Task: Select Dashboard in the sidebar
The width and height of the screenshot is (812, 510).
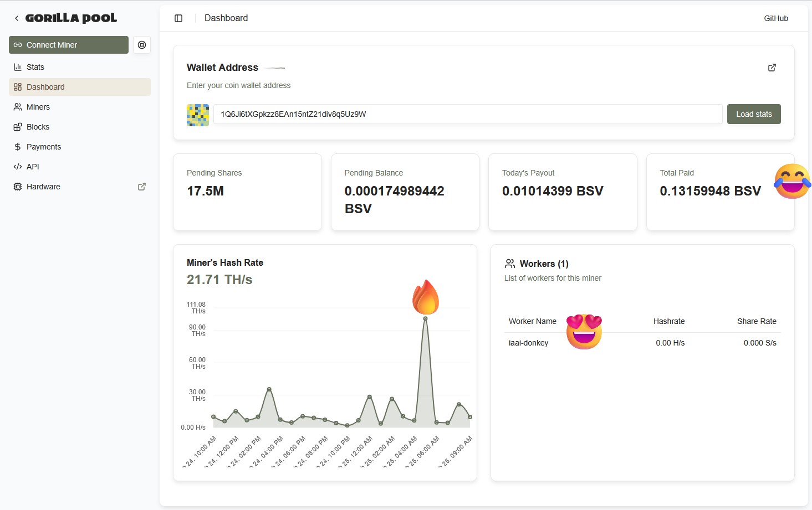Action: point(80,87)
